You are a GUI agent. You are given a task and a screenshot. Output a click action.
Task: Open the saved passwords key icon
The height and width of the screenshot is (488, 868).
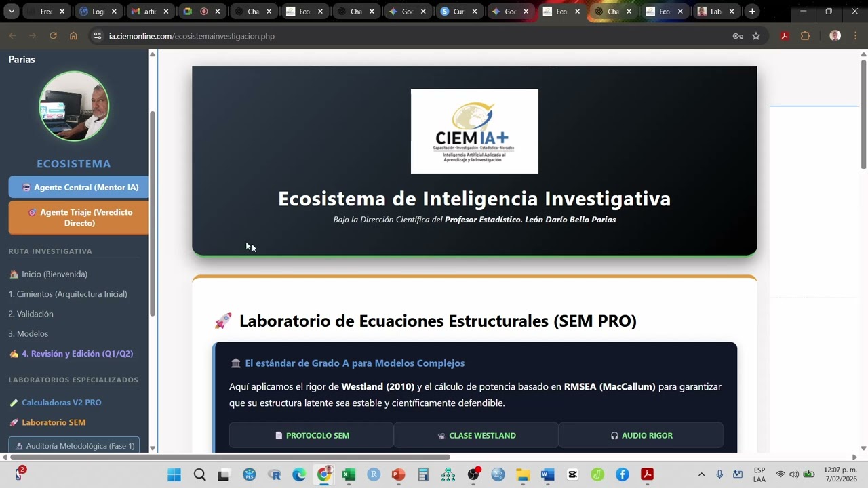click(738, 36)
